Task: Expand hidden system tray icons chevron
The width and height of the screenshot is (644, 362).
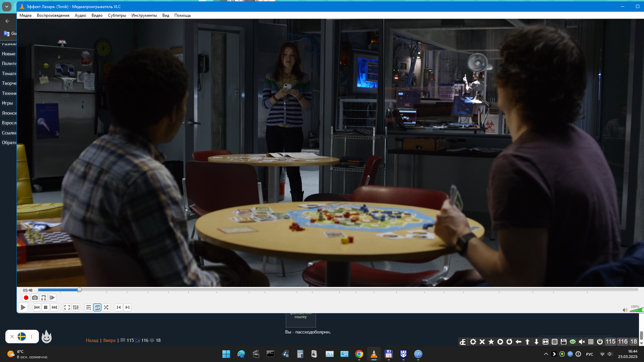Action: coord(546,354)
